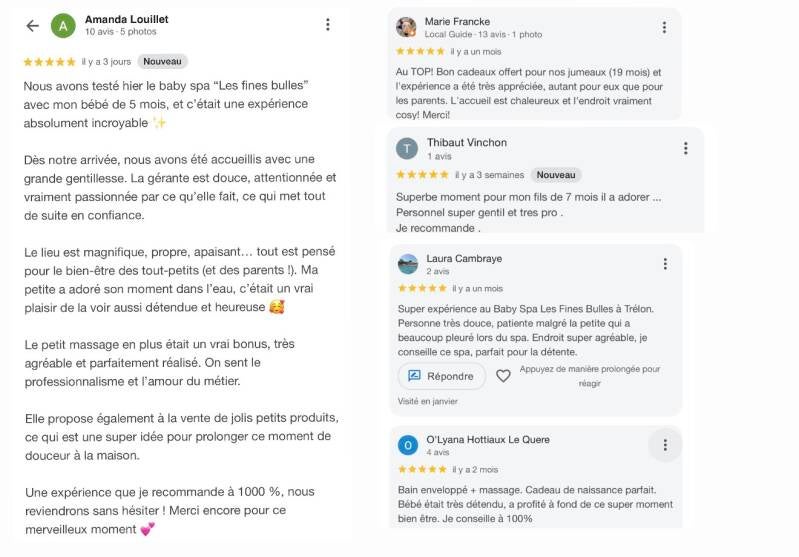Click the Nouveau badge on Amanda's review

tap(162, 62)
